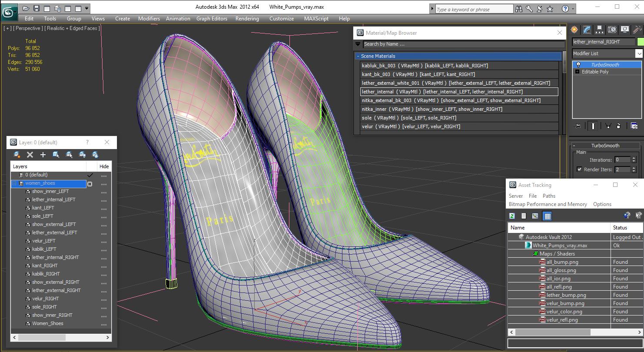Click the Save File floppy disk icon
The height and width of the screenshot is (352, 644).
tap(37, 8)
